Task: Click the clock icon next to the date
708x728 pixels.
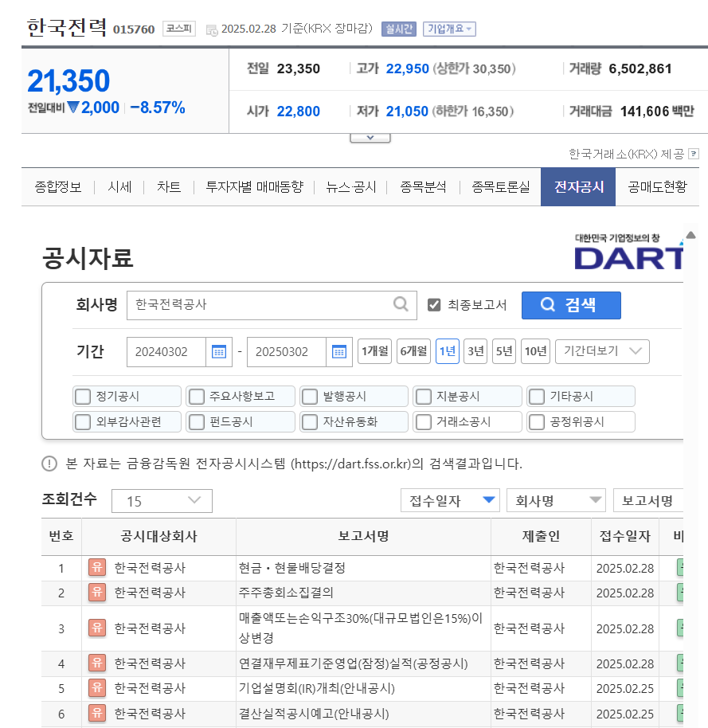Action: [x=212, y=30]
